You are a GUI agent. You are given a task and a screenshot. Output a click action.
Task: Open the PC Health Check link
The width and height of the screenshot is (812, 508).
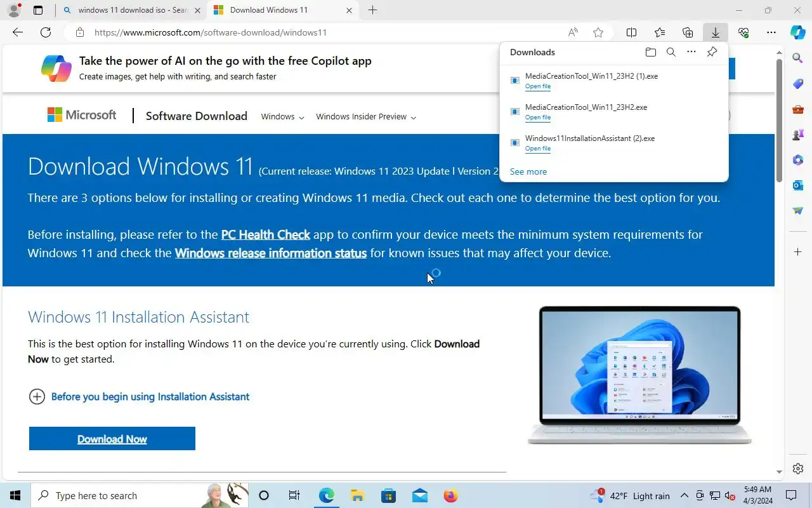265,234
